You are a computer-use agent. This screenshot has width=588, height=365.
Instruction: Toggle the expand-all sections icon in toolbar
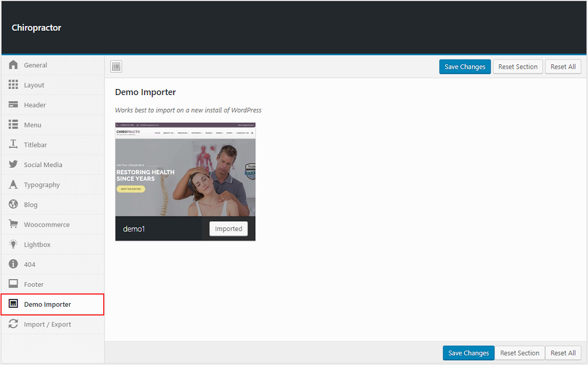coord(117,67)
